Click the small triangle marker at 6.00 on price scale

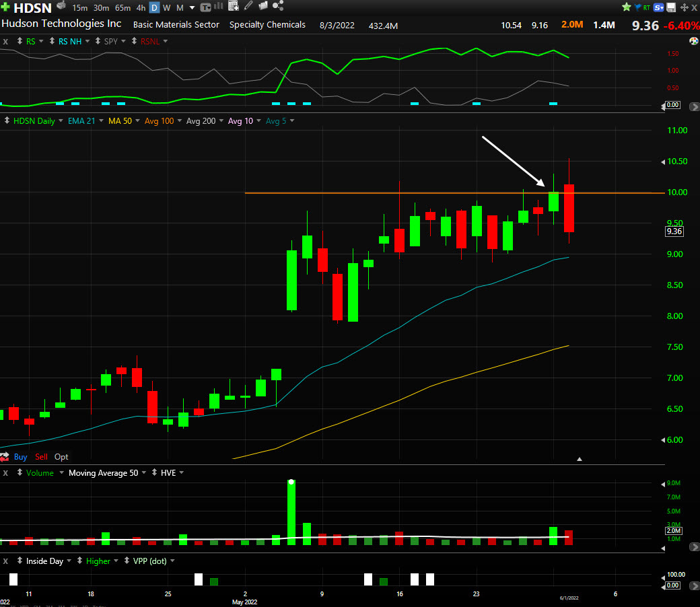(x=663, y=440)
